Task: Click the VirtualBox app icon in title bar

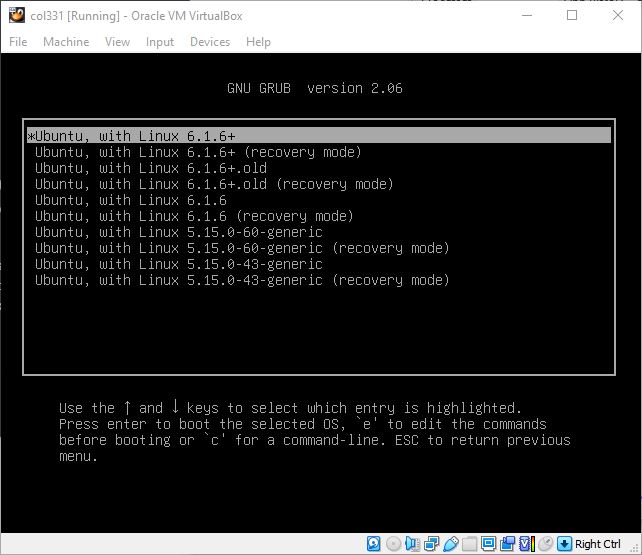Action: click(17, 16)
